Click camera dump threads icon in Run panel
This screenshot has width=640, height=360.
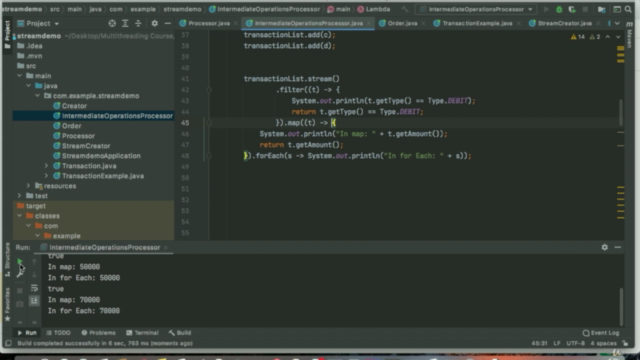pyautogui.click(x=20, y=304)
